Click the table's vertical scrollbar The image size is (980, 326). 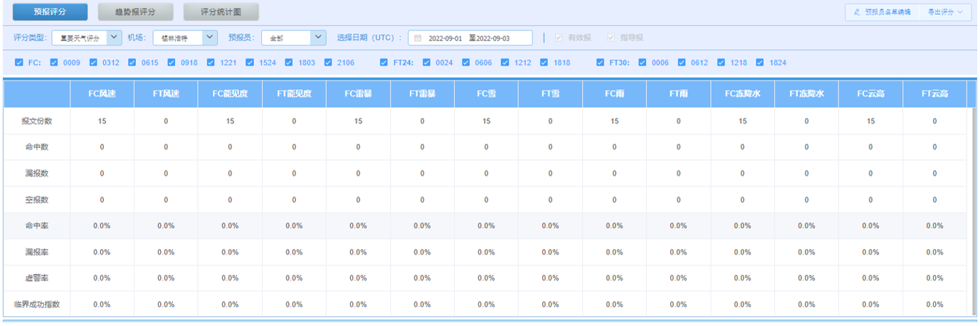(973, 211)
